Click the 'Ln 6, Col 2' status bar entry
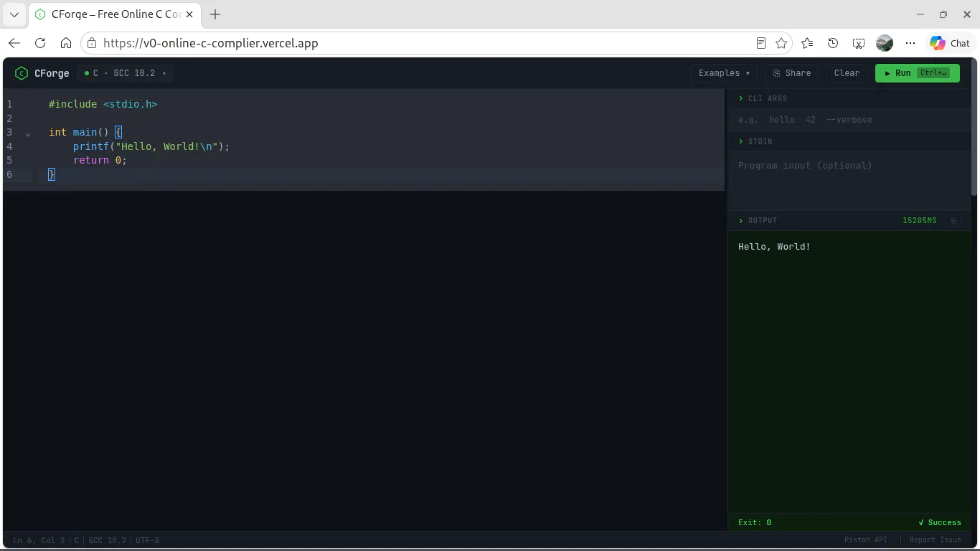 click(39, 540)
